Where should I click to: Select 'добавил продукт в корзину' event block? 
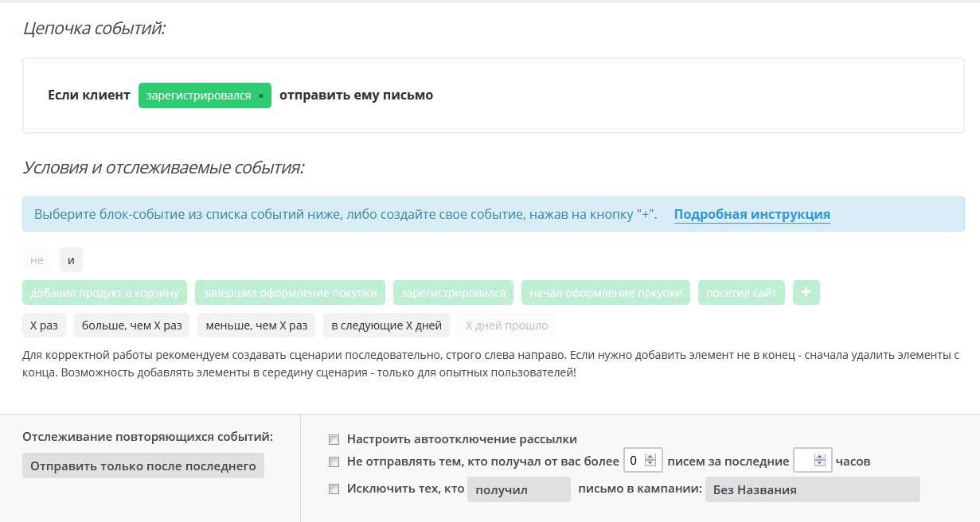pyautogui.click(x=105, y=293)
